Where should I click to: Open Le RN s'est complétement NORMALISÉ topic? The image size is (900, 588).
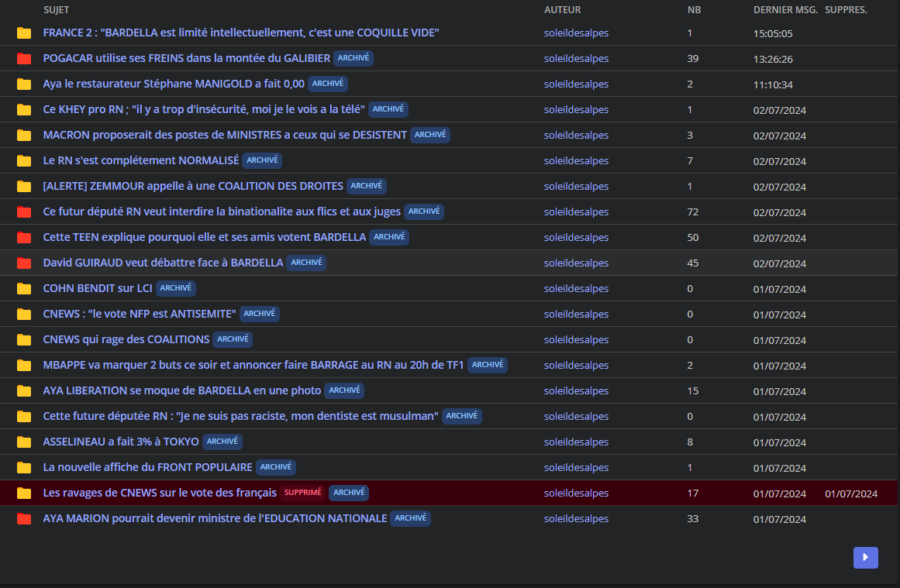tap(141, 160)
